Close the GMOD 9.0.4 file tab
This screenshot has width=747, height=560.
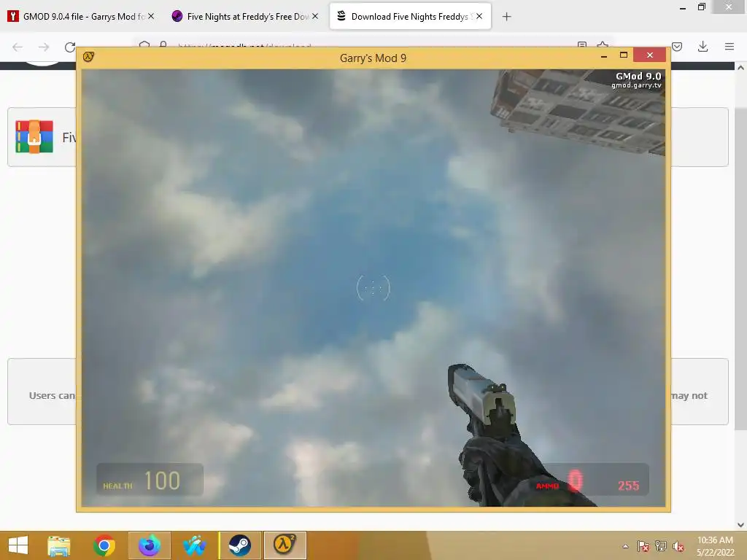(151, 16)
